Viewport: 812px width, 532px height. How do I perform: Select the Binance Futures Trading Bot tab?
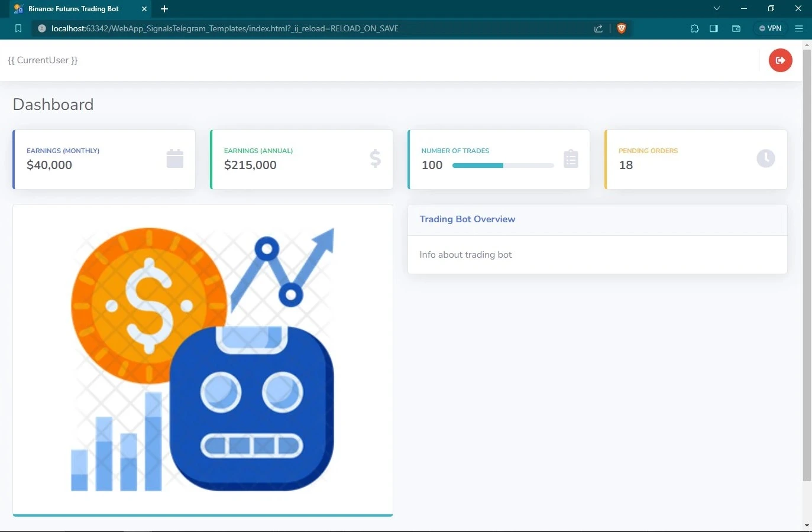74,8
